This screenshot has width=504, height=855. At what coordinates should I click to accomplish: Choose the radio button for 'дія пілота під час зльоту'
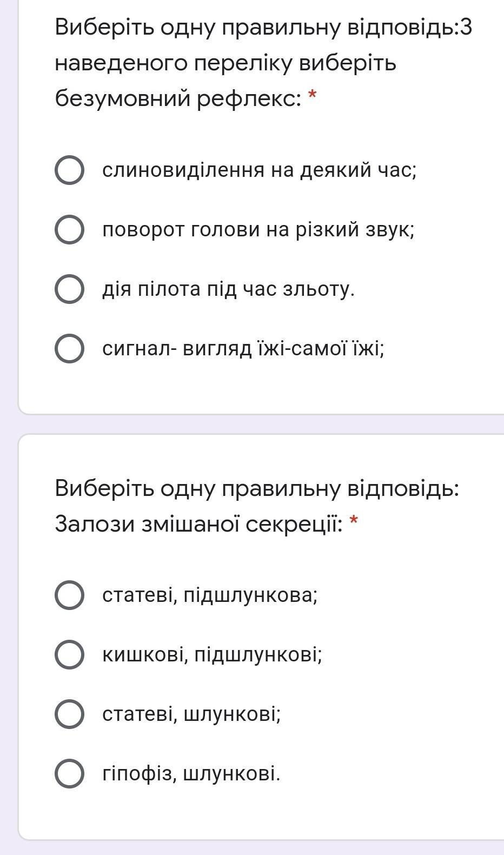[69, 289]
